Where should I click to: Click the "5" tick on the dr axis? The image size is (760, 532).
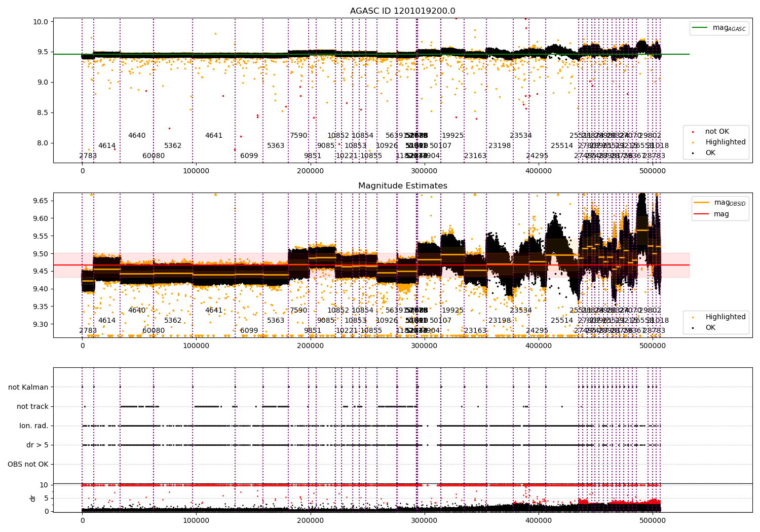point(46,498)
